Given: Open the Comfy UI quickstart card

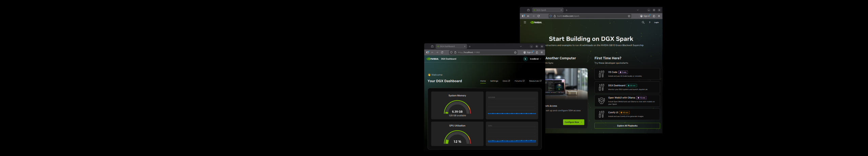Looking at the screenshot, I should point(627,114).
